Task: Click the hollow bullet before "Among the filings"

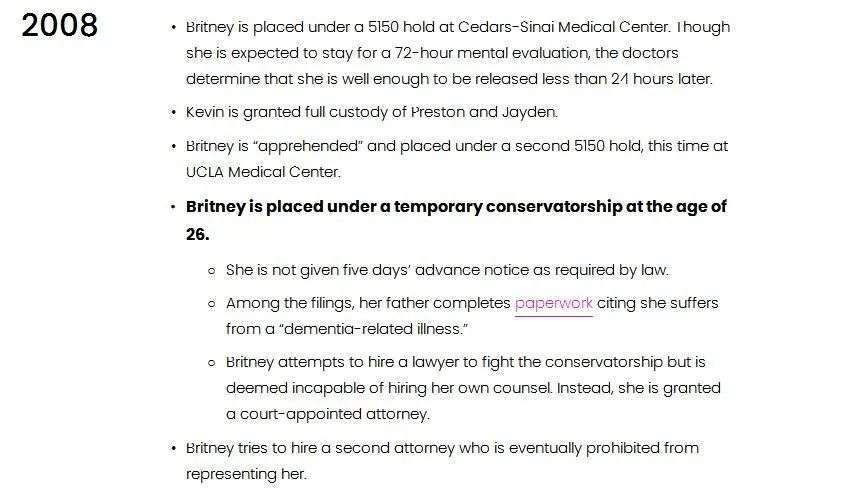Action: click(x=211, y=303)
